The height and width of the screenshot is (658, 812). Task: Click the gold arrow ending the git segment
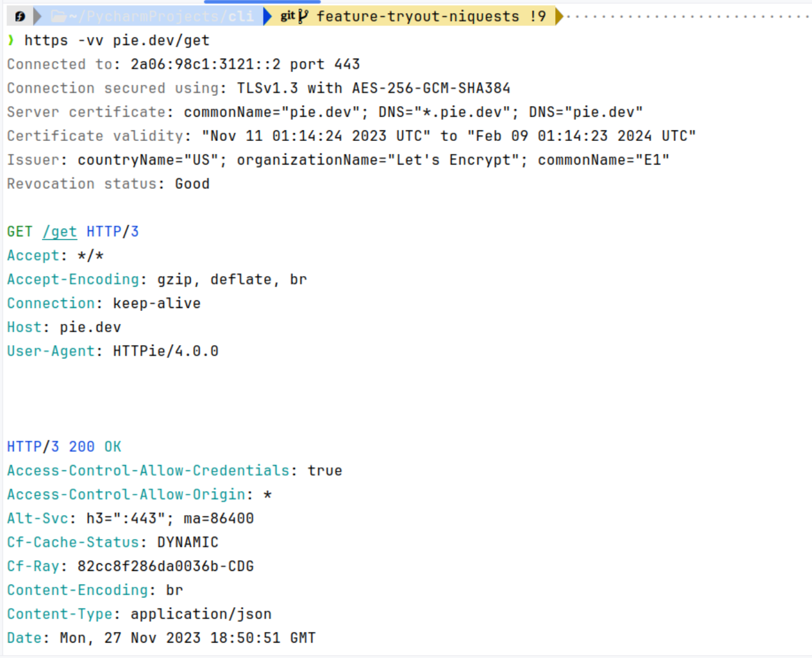[x=559, y=17]
